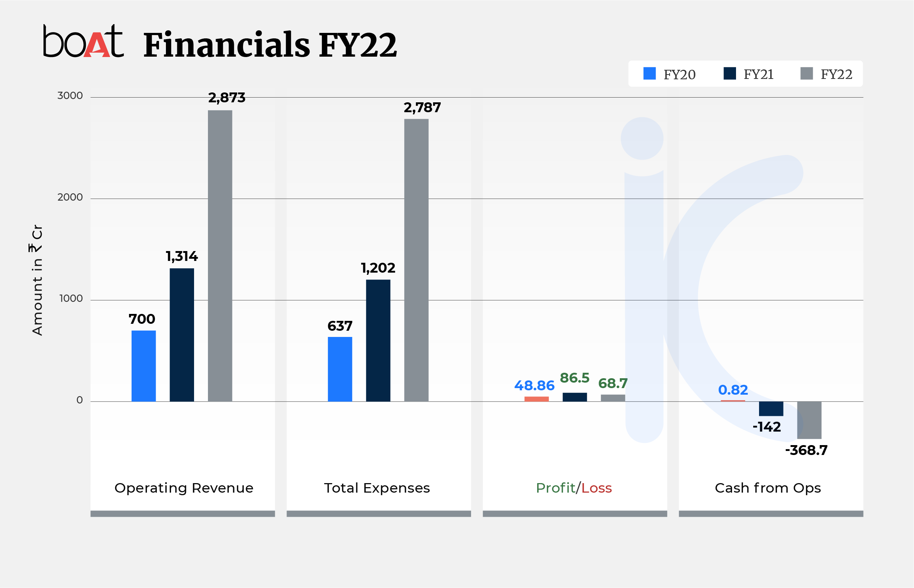Click the 1000 axis tick label
Viewport: 914px width, 588px height.
tap(71, 298)
